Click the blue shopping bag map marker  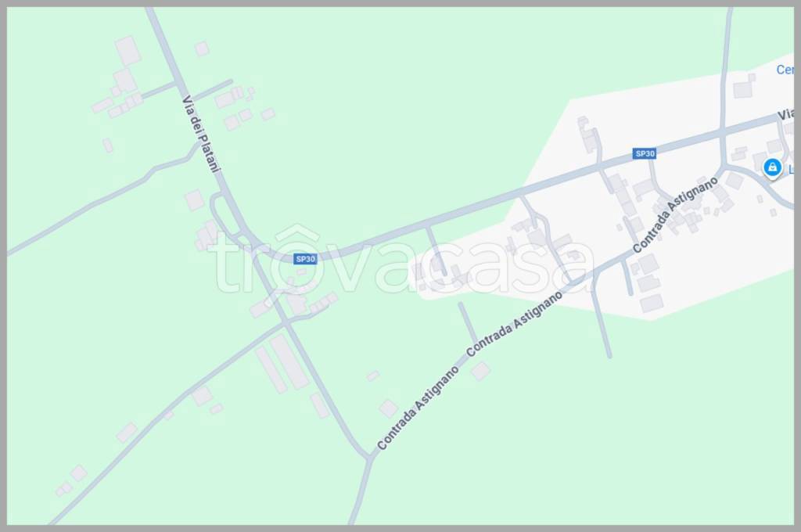coord(772,167)
